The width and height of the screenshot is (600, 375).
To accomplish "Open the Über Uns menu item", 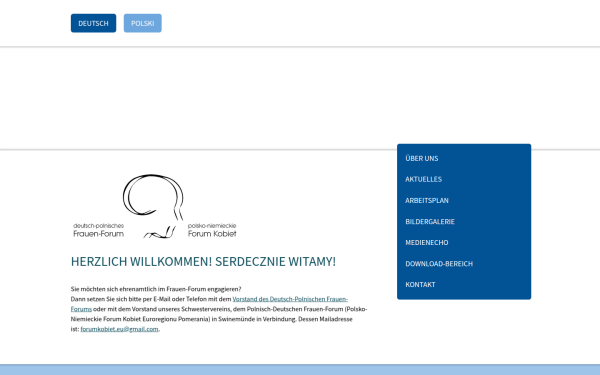I will 422,158.
